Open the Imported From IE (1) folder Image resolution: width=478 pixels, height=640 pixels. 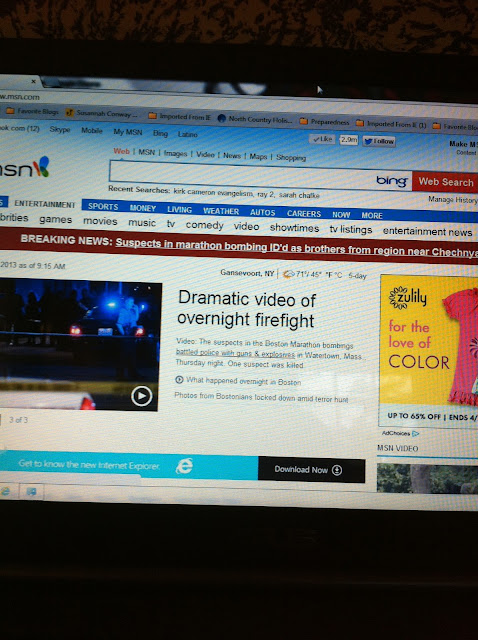pyautogui.click(x=391, y=124)
